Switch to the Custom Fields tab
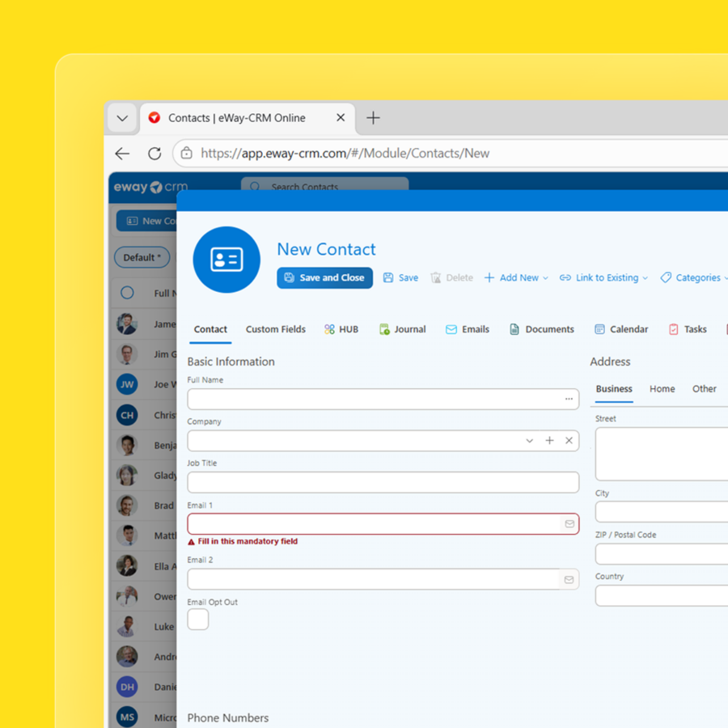The image size is (728, 728). point(276,329)
